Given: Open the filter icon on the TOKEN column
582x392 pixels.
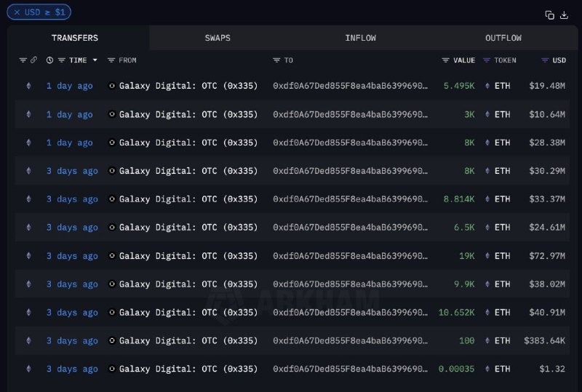Looking at the screenshot, I should tap(487, 60).
